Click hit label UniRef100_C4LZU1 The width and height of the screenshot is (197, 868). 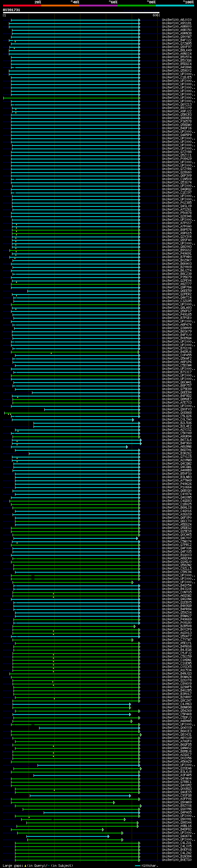point(177,843)
